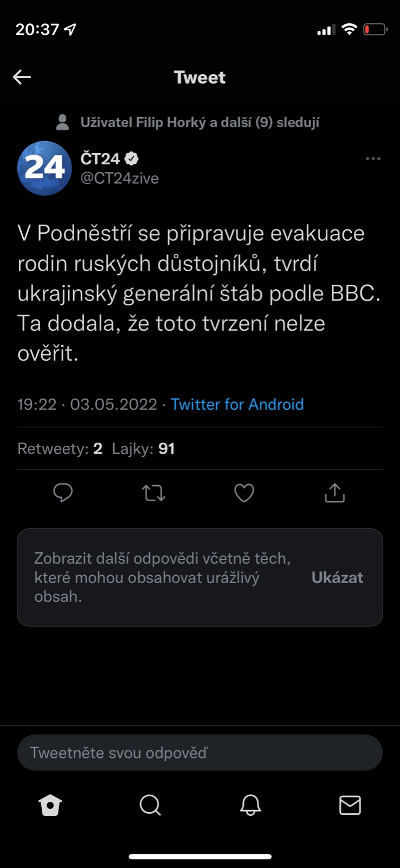Open Notifications bell tab

pyautogui.click(x=250, y=805)
